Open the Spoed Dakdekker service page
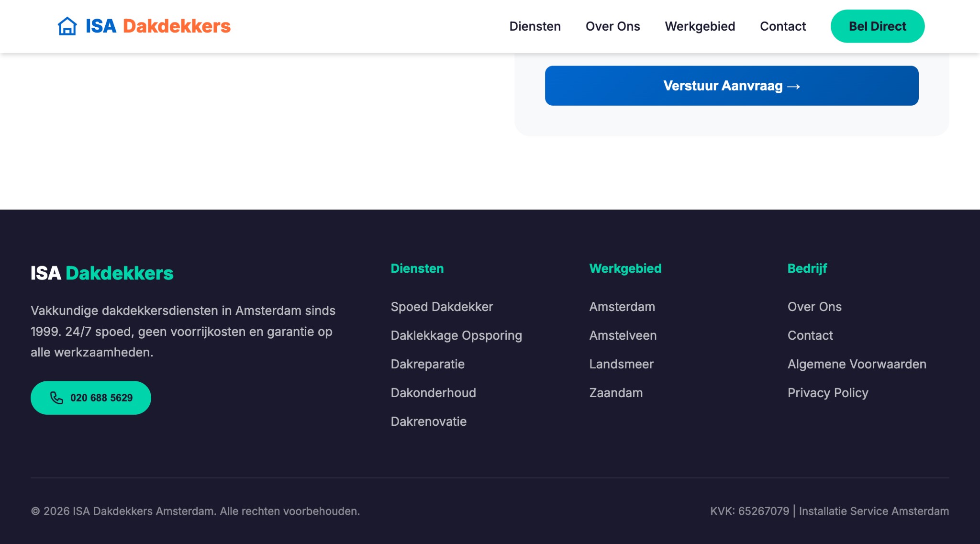The height and width of the screenshot is (544, 980). (442, 307)
